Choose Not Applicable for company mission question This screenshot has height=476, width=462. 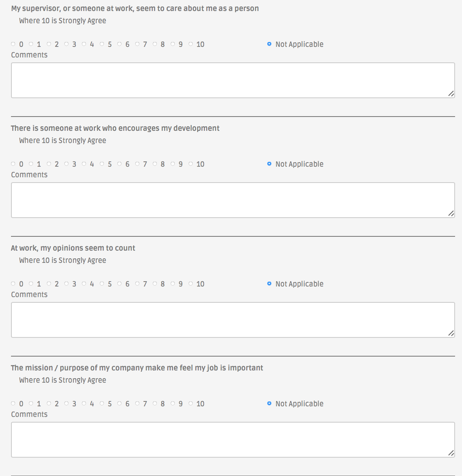[x=269, y=403]
